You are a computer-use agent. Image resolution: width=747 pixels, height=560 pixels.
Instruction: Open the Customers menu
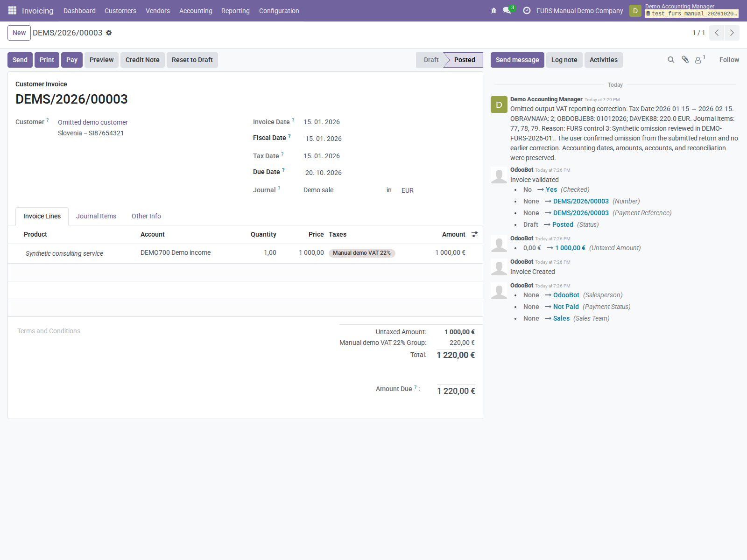(120, 10)
